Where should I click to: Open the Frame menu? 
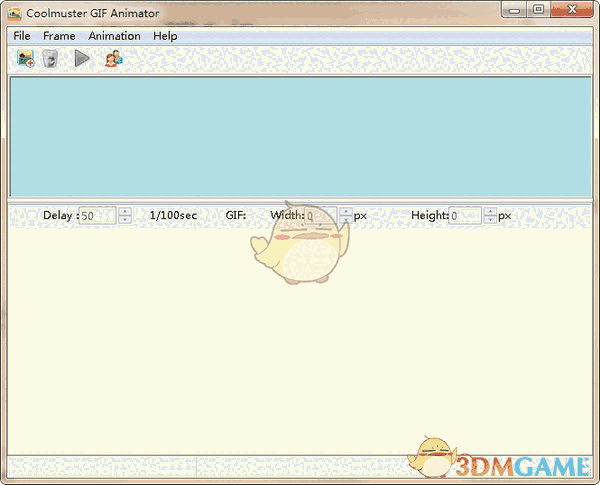[x=59, y=36]
